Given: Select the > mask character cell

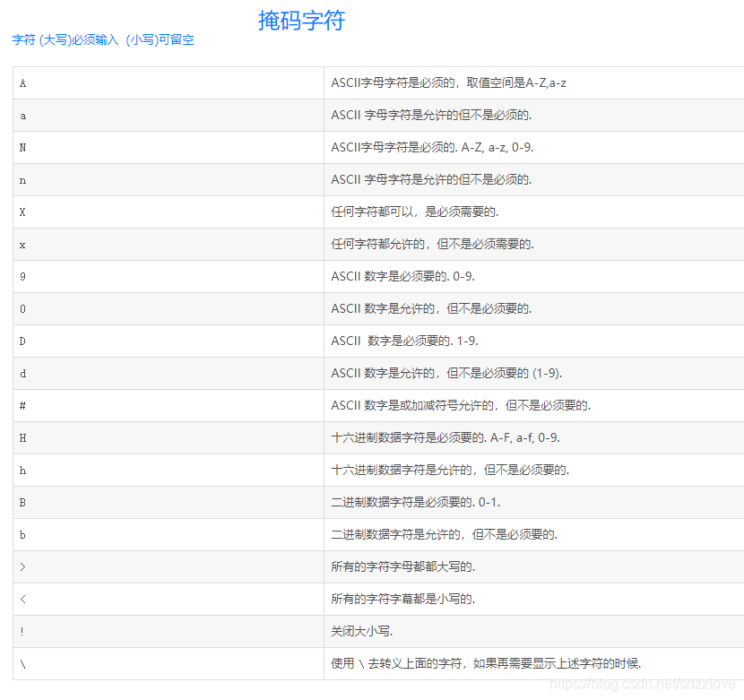Looking at the screenshot, I should click(169, 567).
